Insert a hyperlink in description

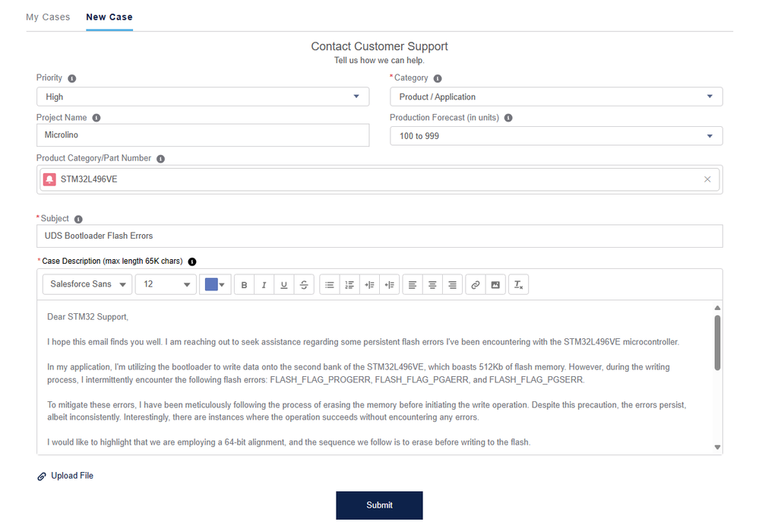tap(476, 285)
